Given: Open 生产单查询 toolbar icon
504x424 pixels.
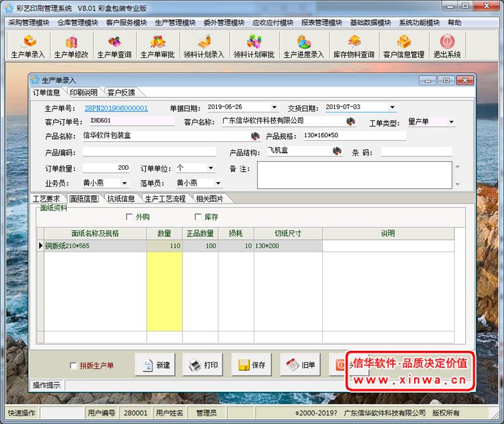Looking at the screenshot, I should point(115,46).
